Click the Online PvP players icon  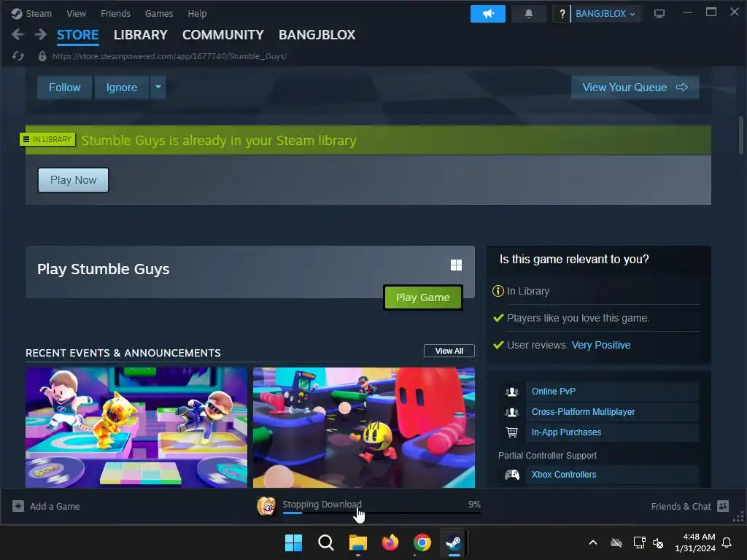tap(511, 392)
